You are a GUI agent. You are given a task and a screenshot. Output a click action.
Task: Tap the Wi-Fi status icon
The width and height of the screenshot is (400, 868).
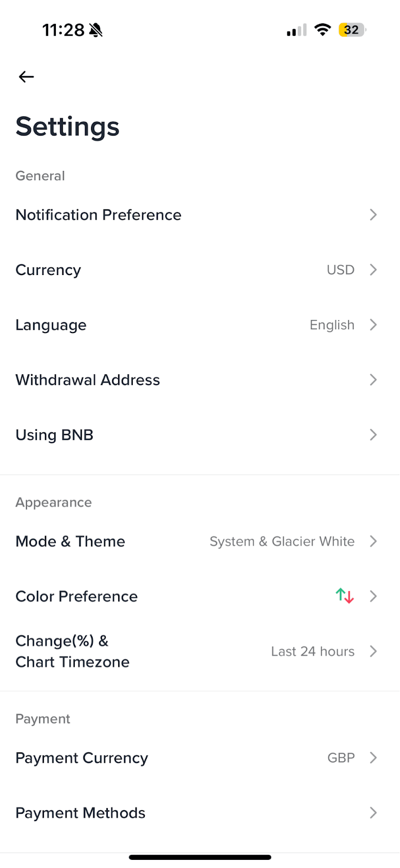(322, 30)
